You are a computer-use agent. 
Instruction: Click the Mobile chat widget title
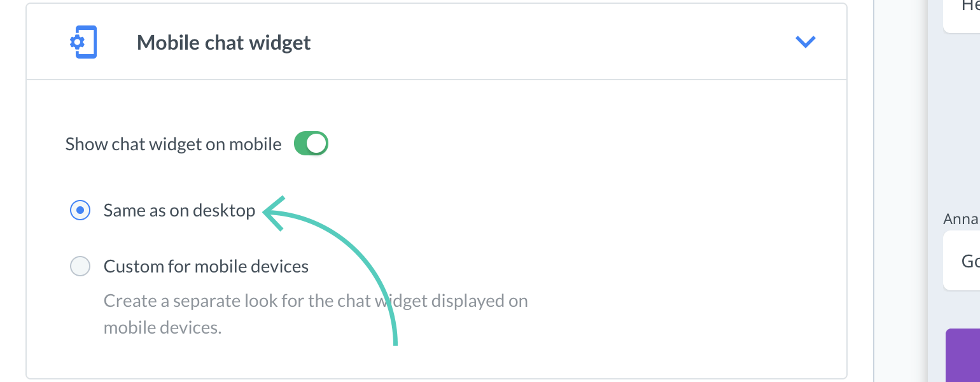pyautogui.click(x=223, y=42)
